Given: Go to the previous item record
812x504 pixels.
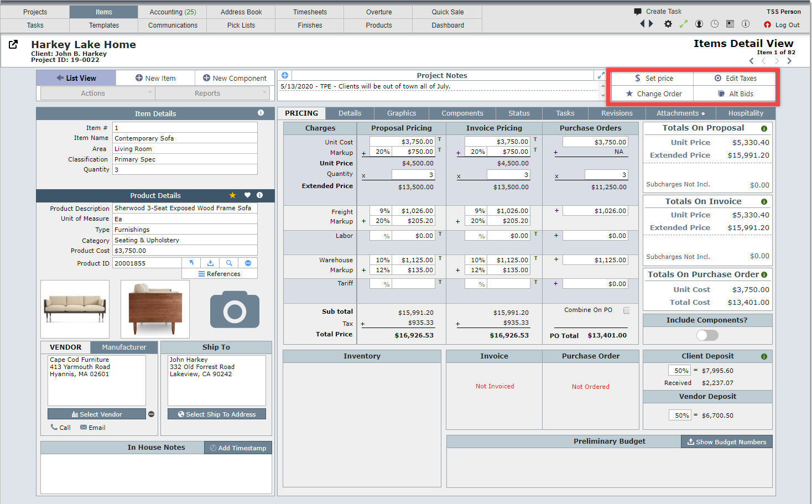Looking at the screenshot, I should coord(764,61).
